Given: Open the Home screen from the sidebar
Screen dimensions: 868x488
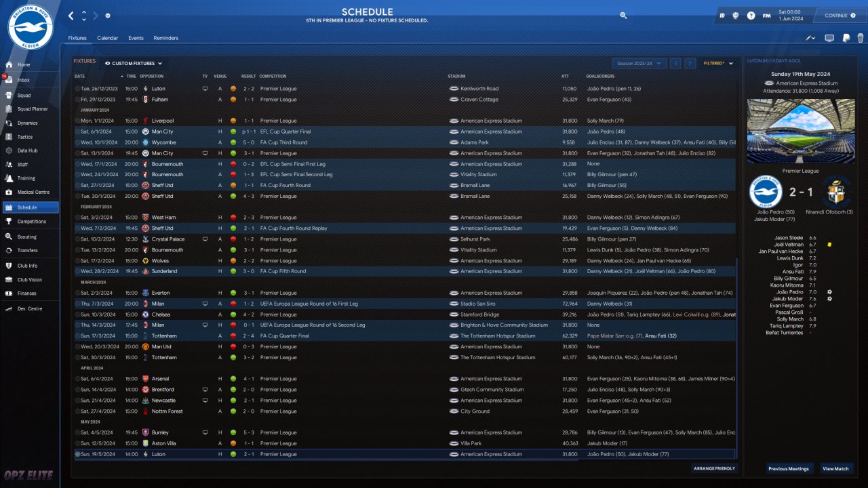Looking at the screenshot, I should point(30,65).
